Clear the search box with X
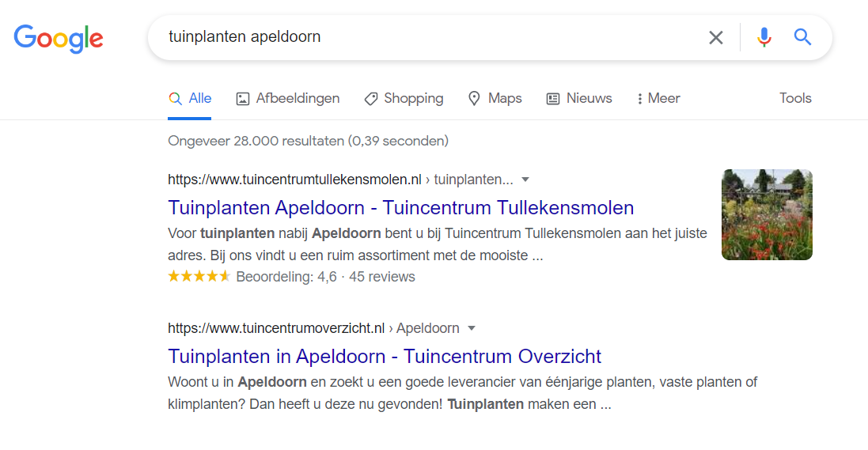The width and height of the screenshot is (868, 450). pyautogui.click(x=716, y=37)
